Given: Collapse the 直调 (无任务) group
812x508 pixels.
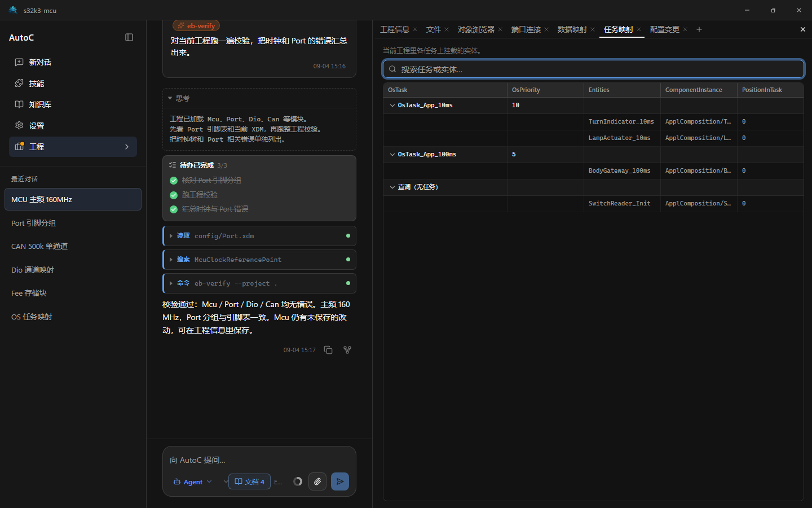Looking at the screenshot, I should tap(392, 187).
